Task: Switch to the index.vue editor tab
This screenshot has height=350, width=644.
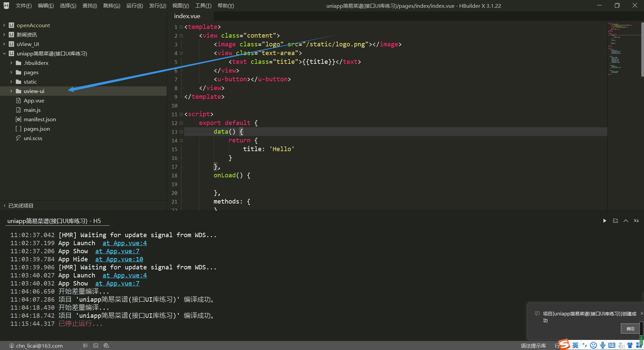Action: pyautogui.click(x=187, y=16)
